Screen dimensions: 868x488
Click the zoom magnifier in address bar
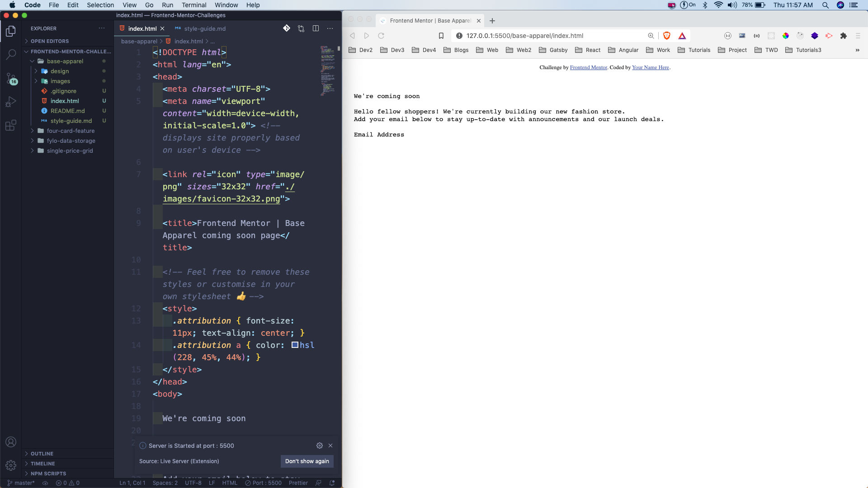pyautogui.click(x=651, y=36)
